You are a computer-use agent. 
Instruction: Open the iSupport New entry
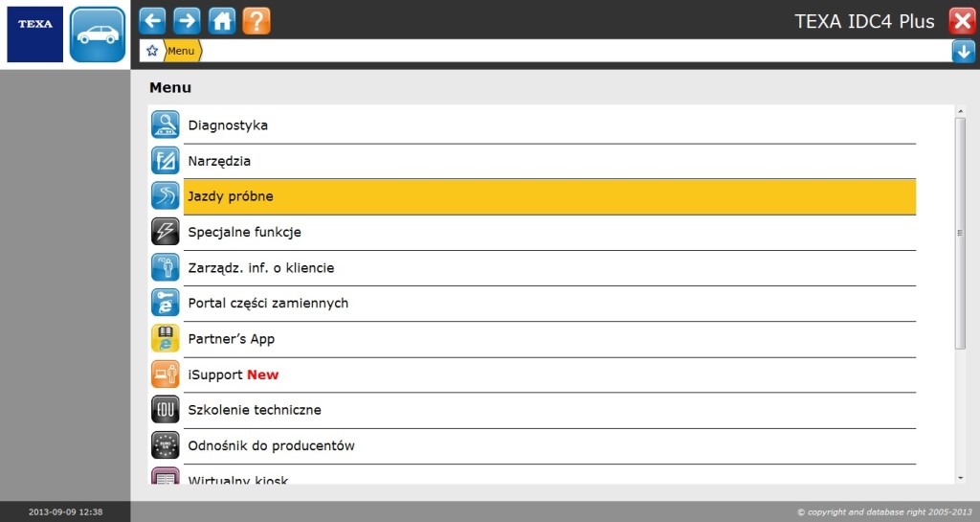coord(549,374)
